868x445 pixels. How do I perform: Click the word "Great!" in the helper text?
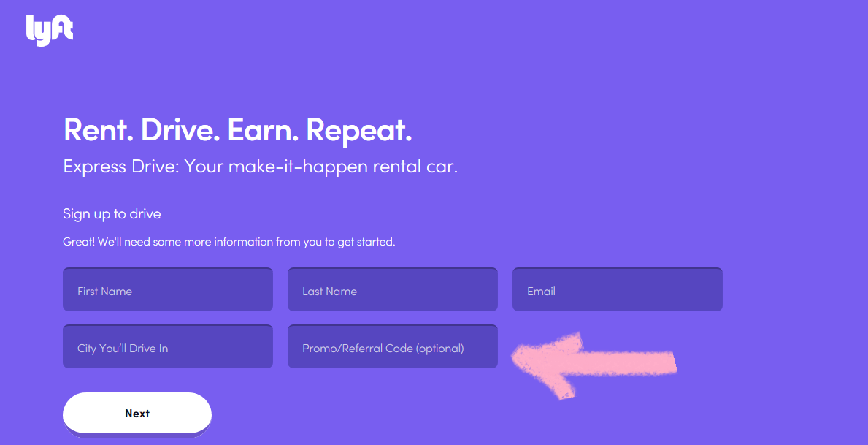pos(78,242)
